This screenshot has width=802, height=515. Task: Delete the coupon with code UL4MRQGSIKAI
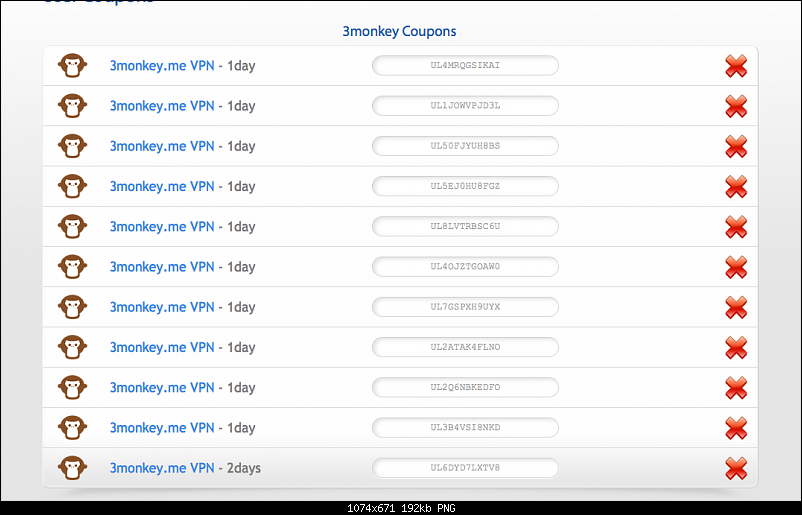click(x=736, y=66)
